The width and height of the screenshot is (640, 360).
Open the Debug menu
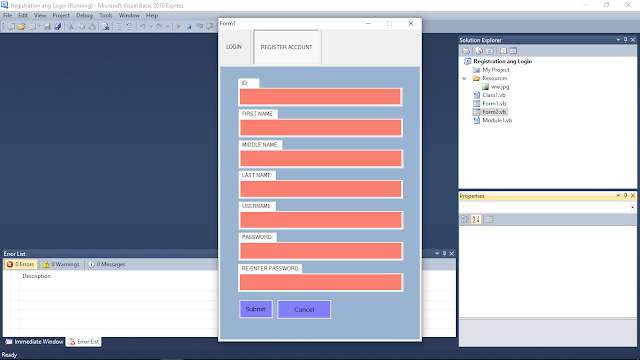(84, 16)
